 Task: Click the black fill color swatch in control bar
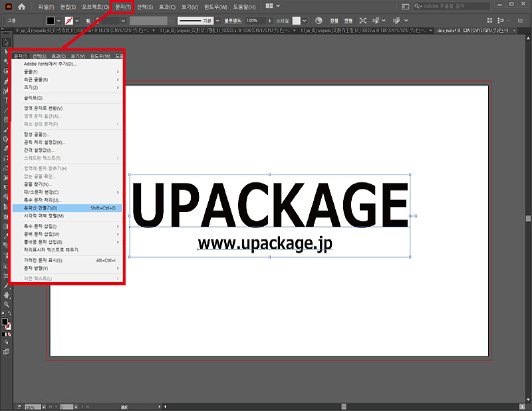pos(51,21)
